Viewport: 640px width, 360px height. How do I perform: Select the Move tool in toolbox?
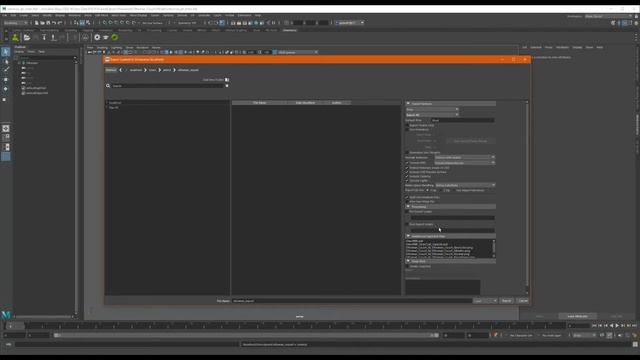[6, 80]
